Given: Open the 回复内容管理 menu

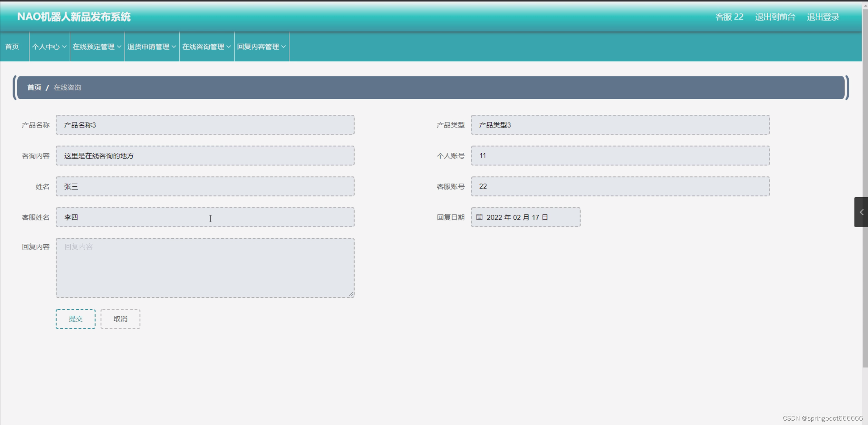Looking at the screenshot, I should click(x=261, y=47).
